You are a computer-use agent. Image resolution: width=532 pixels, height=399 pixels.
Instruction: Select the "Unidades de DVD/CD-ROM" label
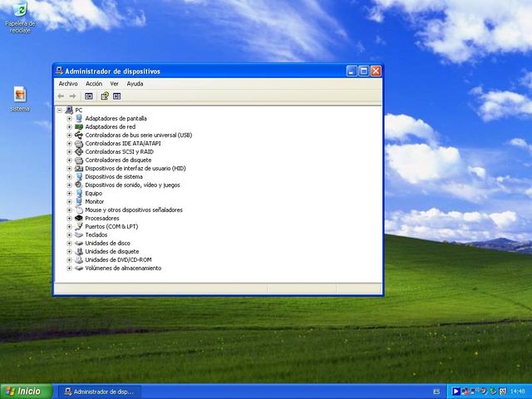[118, 260]
